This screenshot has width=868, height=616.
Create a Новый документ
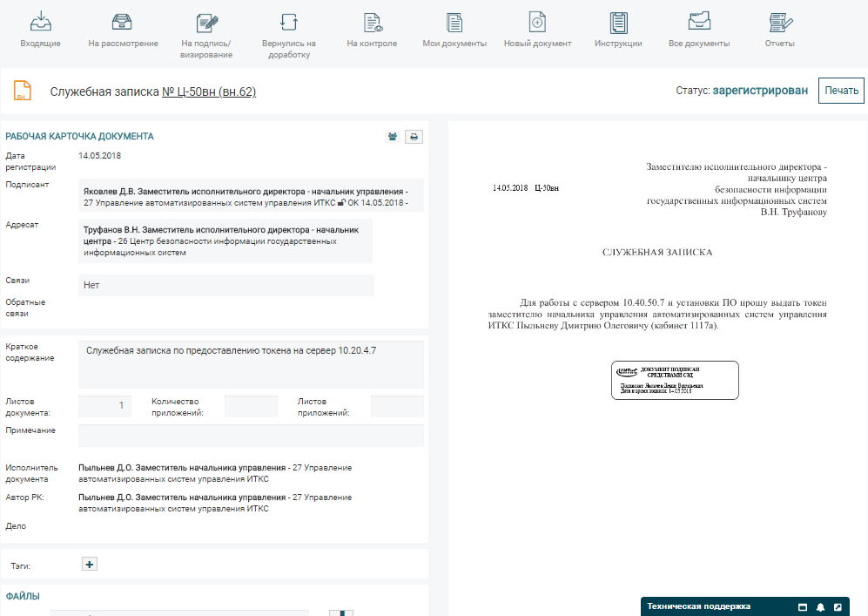[537, 30]
